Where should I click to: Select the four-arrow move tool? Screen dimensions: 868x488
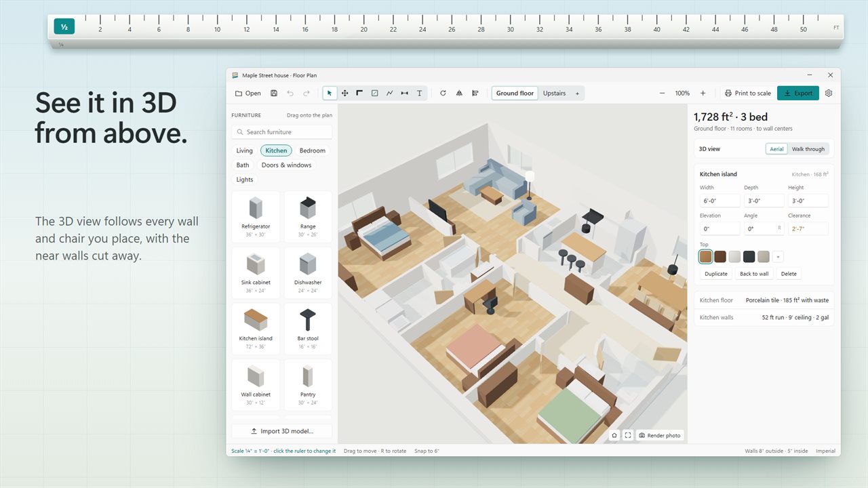[x=344, y=94]
